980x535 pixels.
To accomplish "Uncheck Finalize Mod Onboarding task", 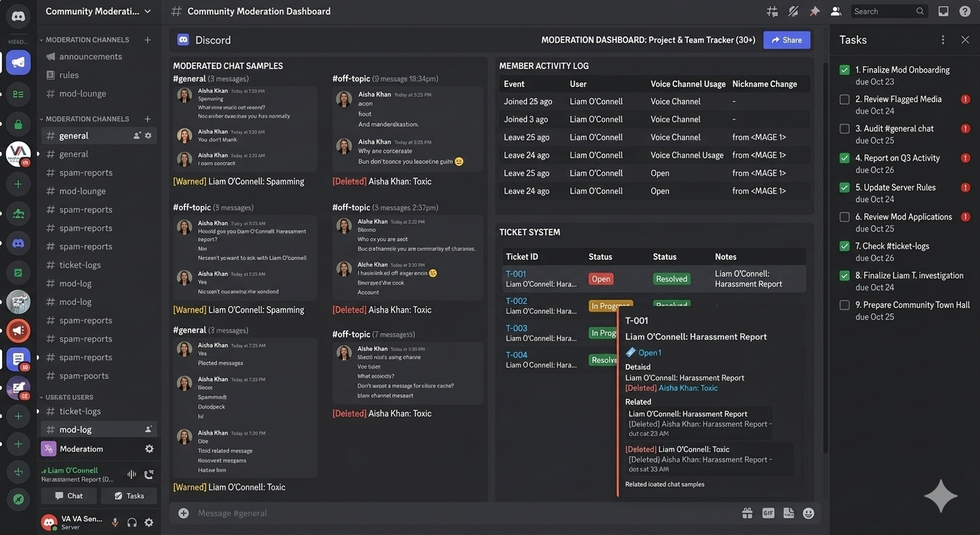I will [844, 70].
